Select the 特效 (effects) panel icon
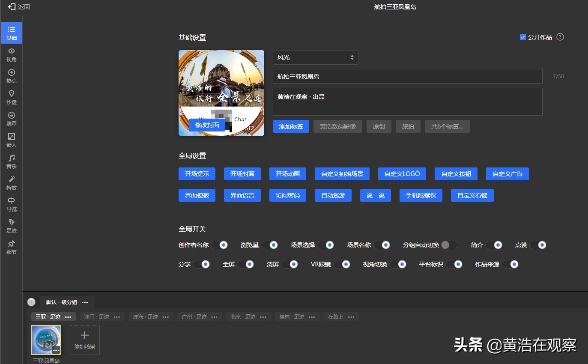Image resolution: width=588 pixels, height=364 pixels. click(11, 183)
